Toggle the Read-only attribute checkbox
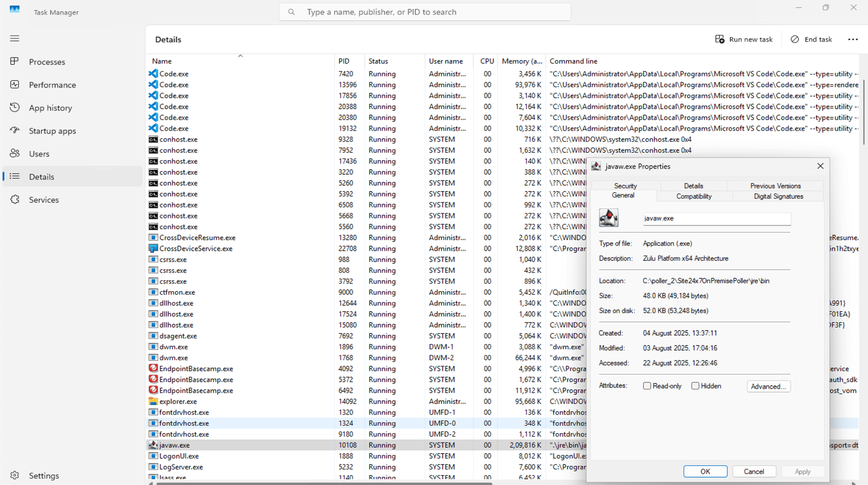The height and width of the screenshot is (485, 868). [647, 386]
